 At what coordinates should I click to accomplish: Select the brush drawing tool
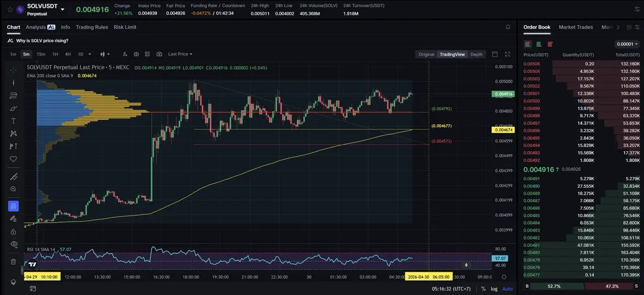[13, 108]
